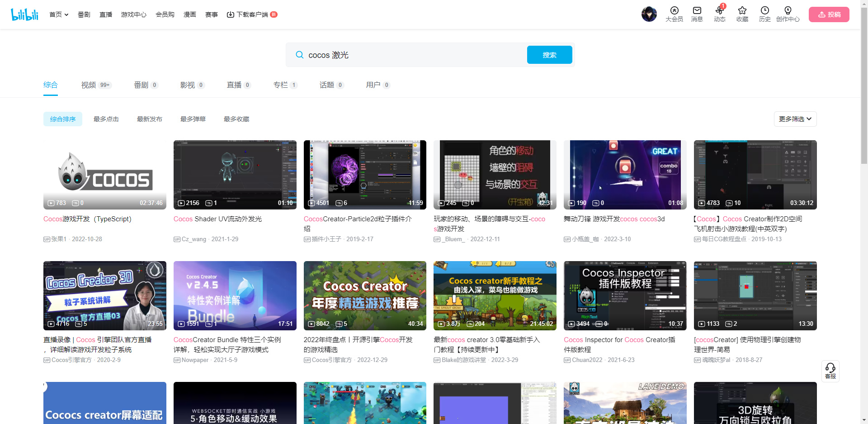Open 直播 in the top navigation
This screenshot has height=424, width=868.
coord(106,14)
